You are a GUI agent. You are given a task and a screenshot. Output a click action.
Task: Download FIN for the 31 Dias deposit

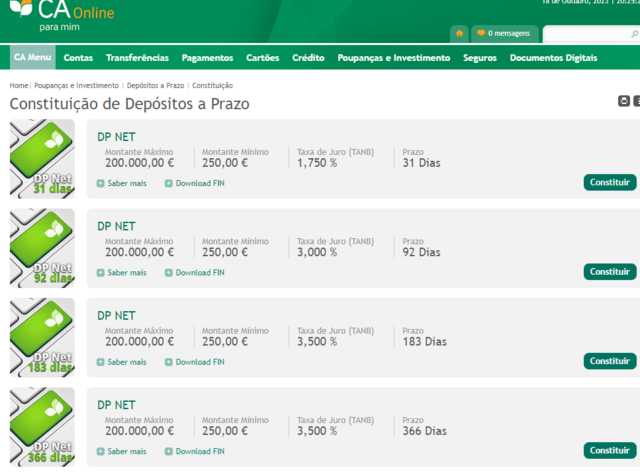(x=195, y=183)
